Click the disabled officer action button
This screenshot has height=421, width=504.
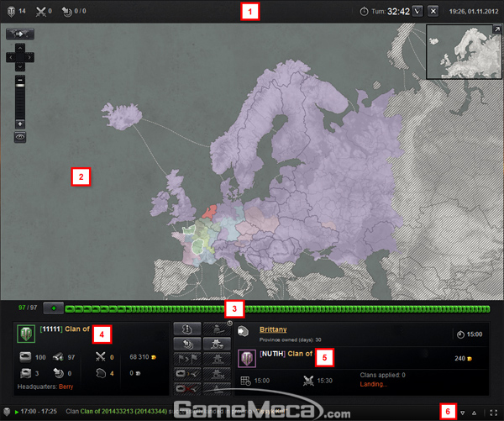tap(217, 329)
